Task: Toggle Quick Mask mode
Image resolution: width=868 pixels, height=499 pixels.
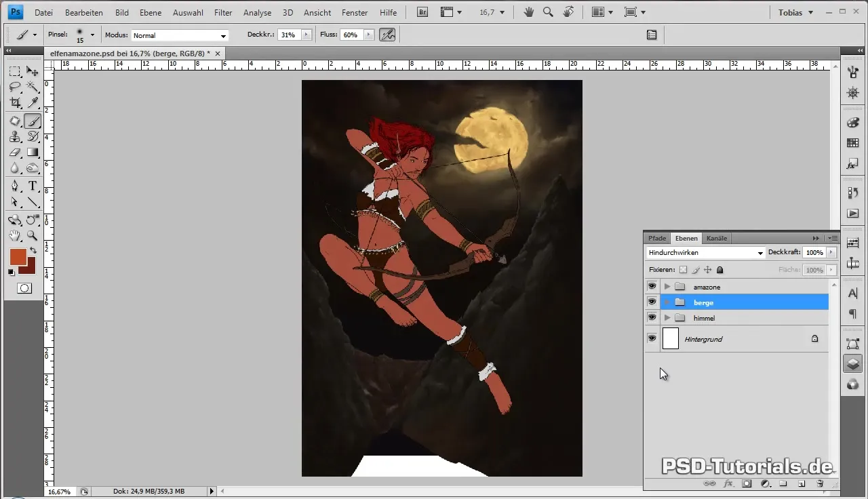Action: pyautogui.click(x=24, y=288)
